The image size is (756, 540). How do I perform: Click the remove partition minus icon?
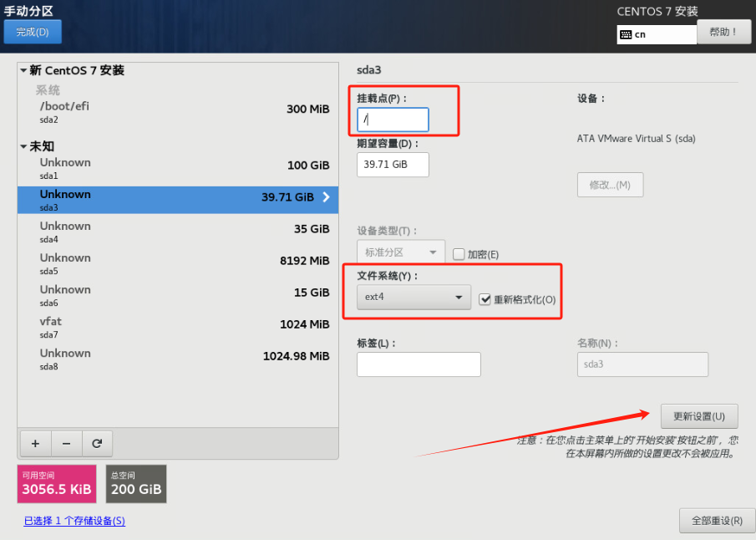[66, 444]
